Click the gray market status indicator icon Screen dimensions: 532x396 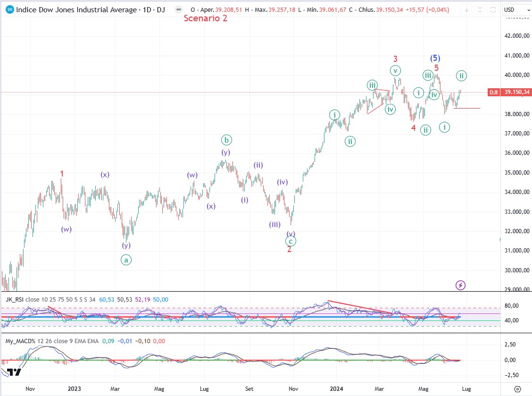click(x=178, y=9)
